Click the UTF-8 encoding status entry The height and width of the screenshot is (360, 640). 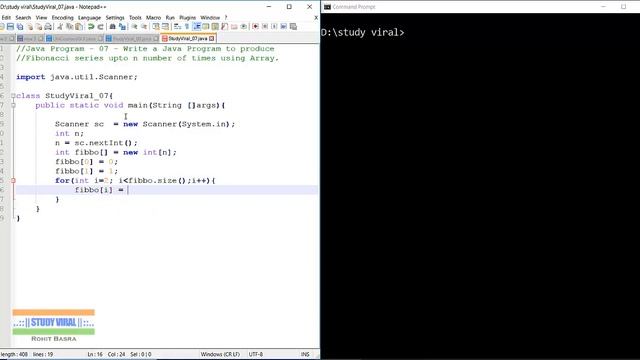pos(256,354)
